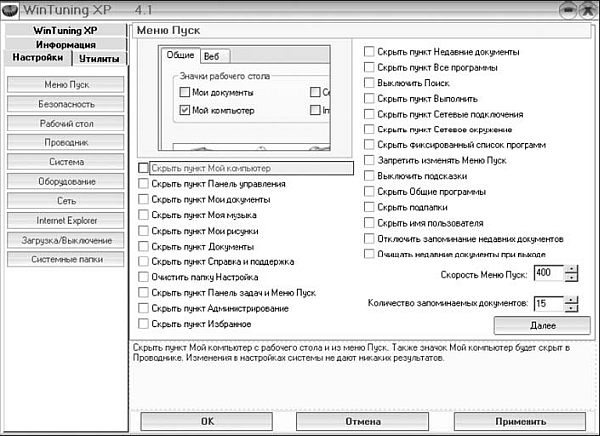Viewport: 600px width, 436px height.
Task: Check Скрыть пункт Сетевое окружение
Action: pyautogui.click(x=369, y=129)
